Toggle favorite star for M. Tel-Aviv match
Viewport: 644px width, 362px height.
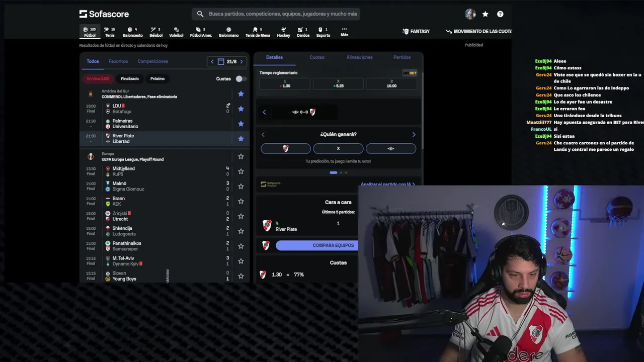[x=241, y=261]
